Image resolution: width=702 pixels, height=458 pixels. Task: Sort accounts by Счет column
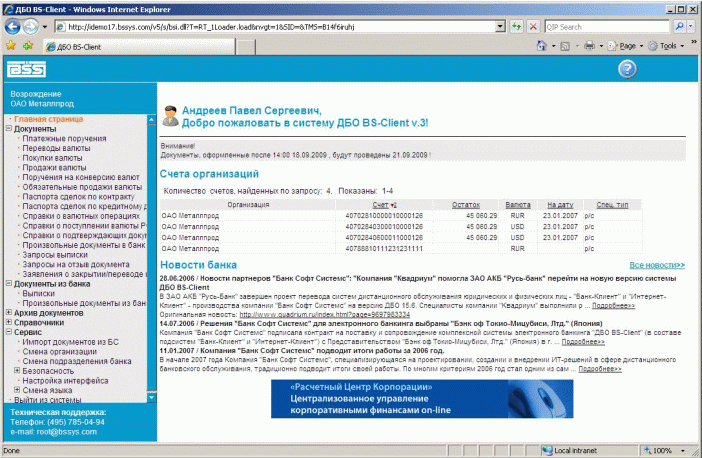(380, 205)
